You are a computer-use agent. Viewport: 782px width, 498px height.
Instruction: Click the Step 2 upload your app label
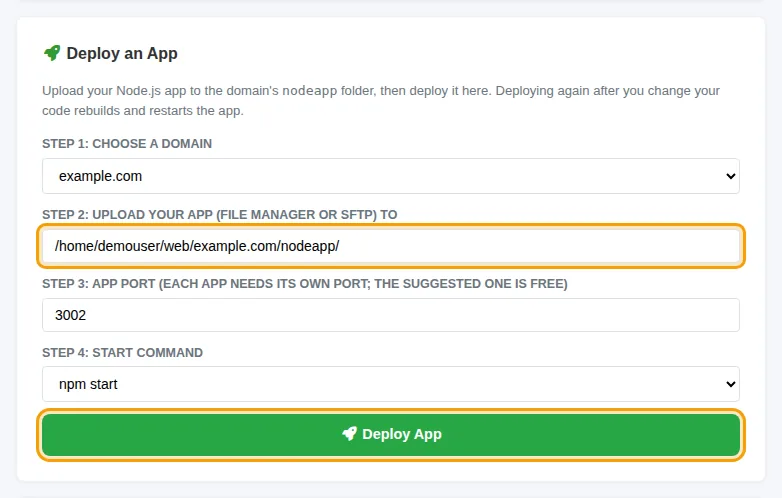coord(219,214)
